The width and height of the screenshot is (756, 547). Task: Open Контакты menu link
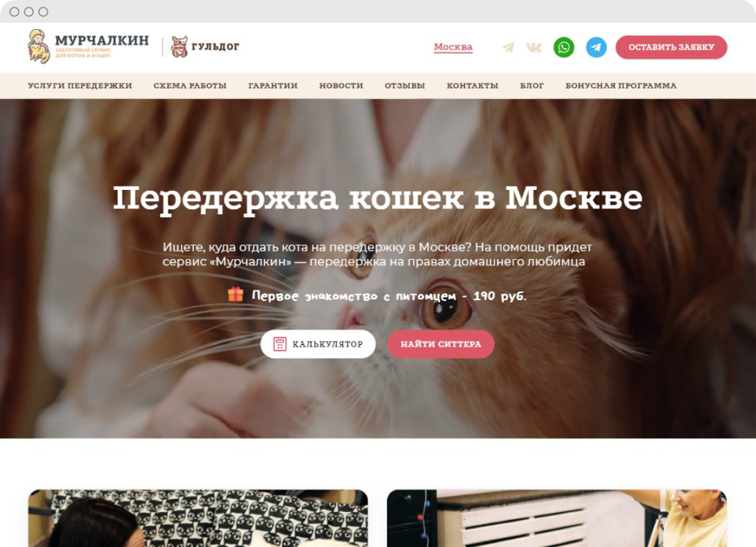pyautogui.click(x=472, y=86)
